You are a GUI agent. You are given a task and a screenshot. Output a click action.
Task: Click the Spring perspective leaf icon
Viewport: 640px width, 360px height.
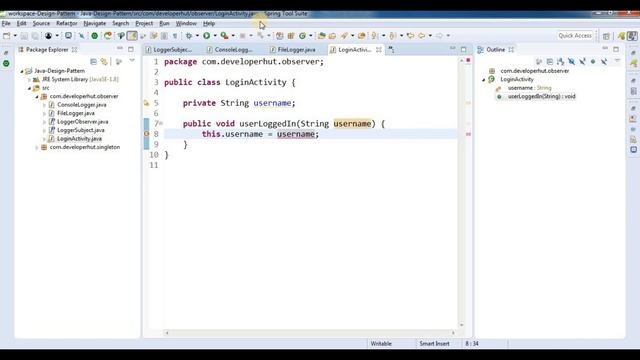point(621,36)
